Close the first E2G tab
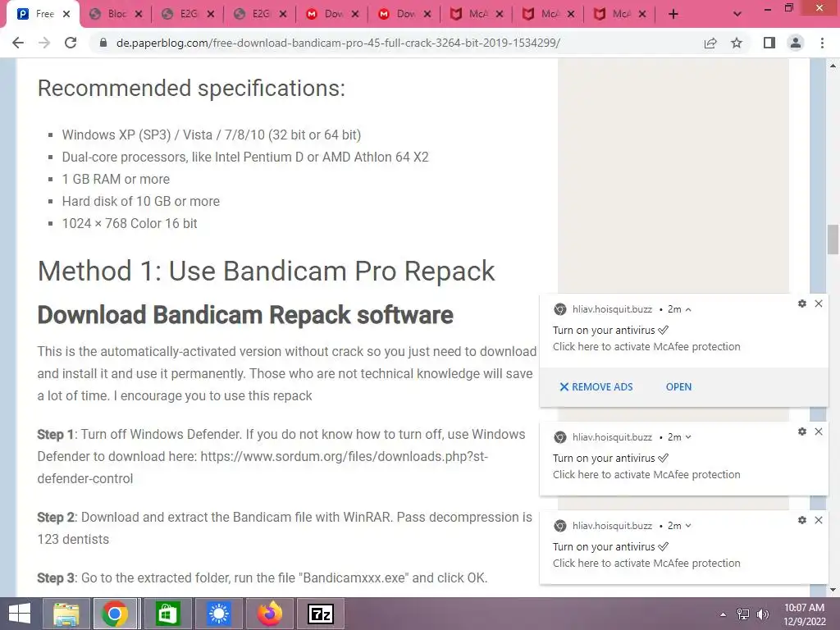Viewport: 840px width, 630px height. [x=211, y=14]
